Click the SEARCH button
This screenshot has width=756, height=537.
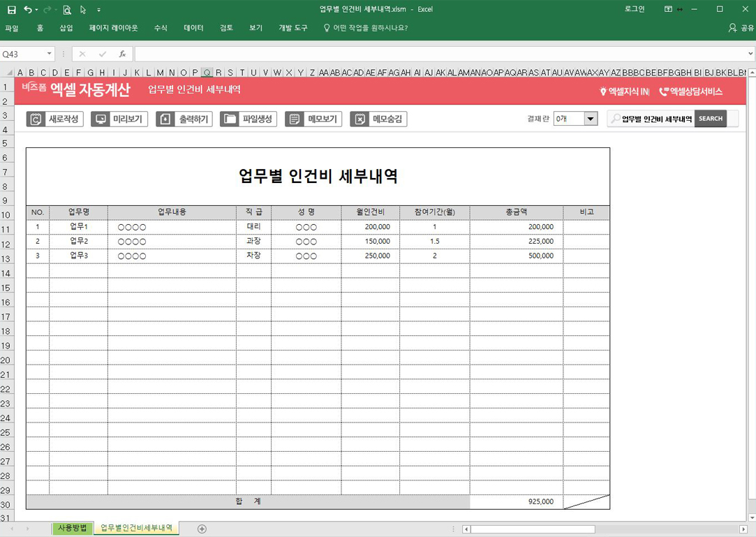tap(710, 119)
